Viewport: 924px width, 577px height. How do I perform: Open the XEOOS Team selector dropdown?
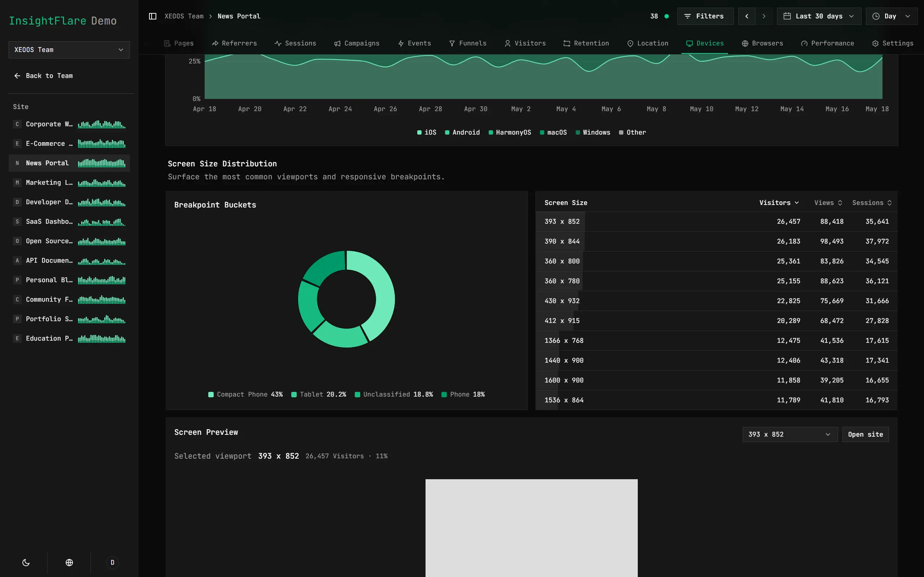click(69, 49)
